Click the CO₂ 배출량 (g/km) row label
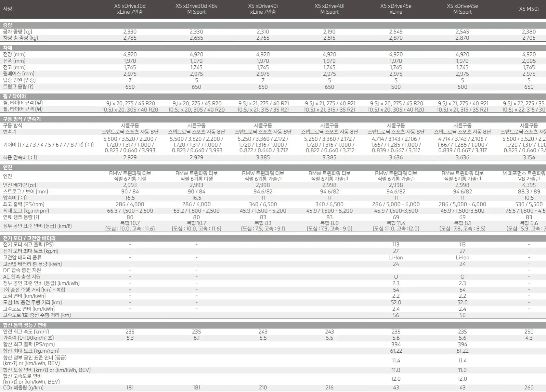The image size is (546, 392). tap(23, 387)
